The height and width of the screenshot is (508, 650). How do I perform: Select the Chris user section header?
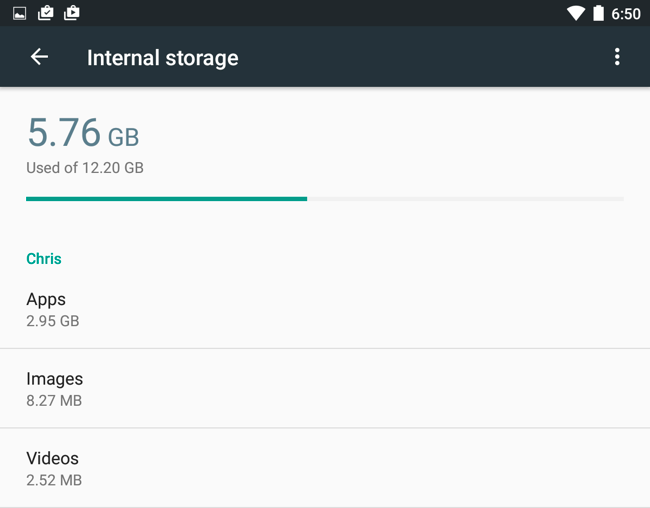(x=44, y=258)
